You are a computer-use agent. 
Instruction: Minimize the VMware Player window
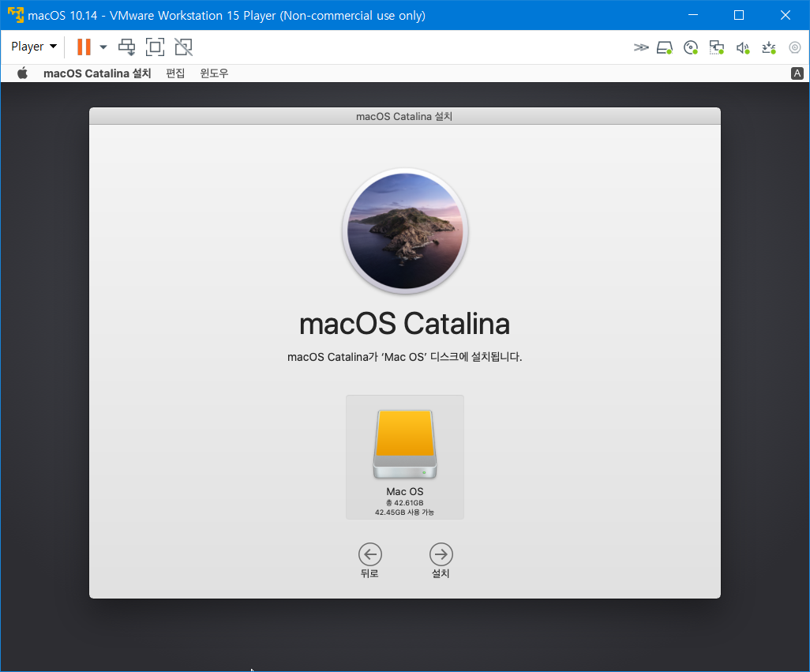click(x=693, y=15)
